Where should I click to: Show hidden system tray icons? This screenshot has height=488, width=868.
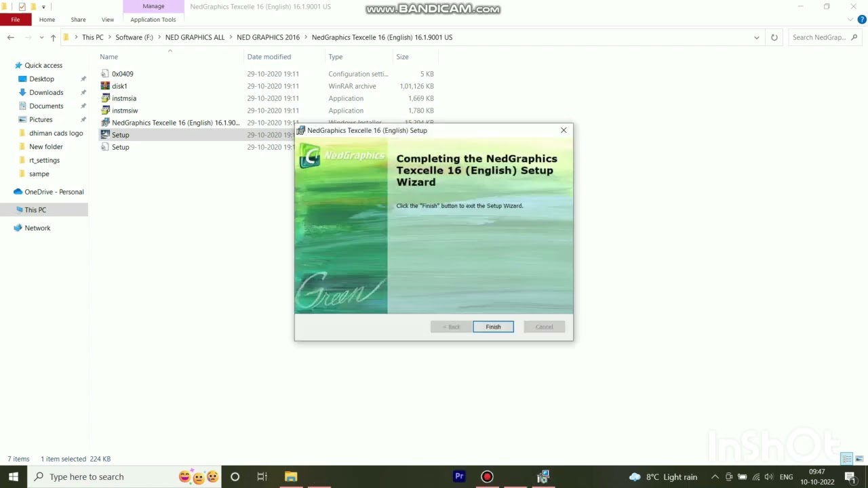click(715, 476)
